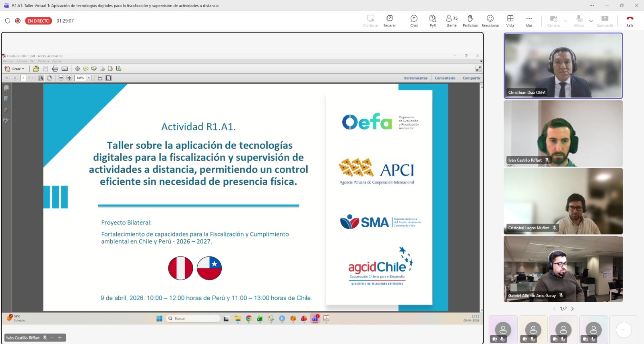Image resolution: width=644 pixels, height=344 pixels.
Task: Open the Reaccionar emoji reactions
Action: coord(490,21)
